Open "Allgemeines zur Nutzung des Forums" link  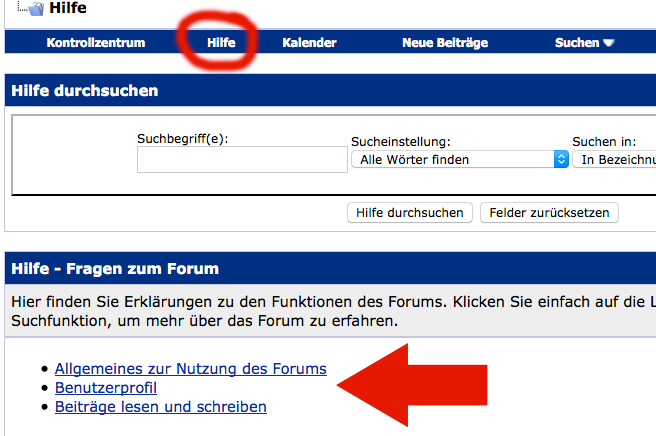click(190, 369)
